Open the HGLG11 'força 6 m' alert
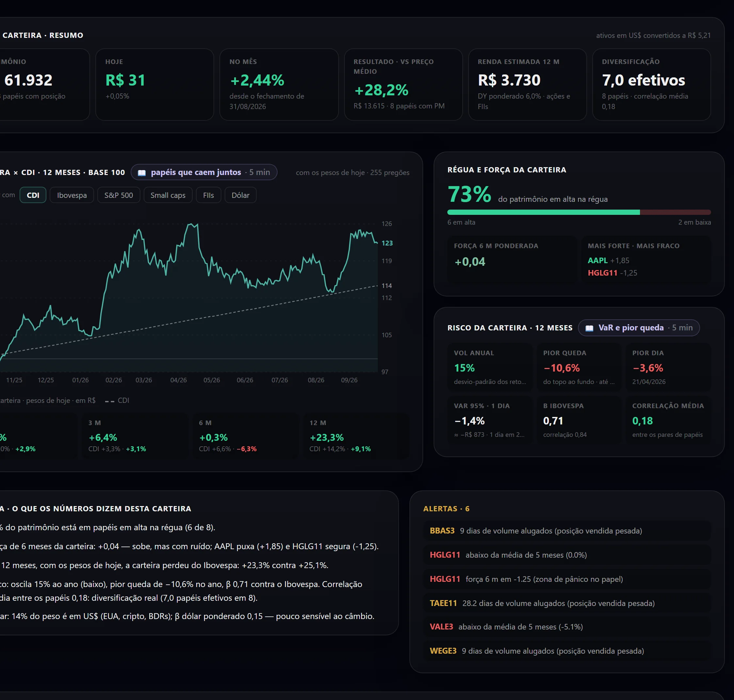 [x=567, y=579]
